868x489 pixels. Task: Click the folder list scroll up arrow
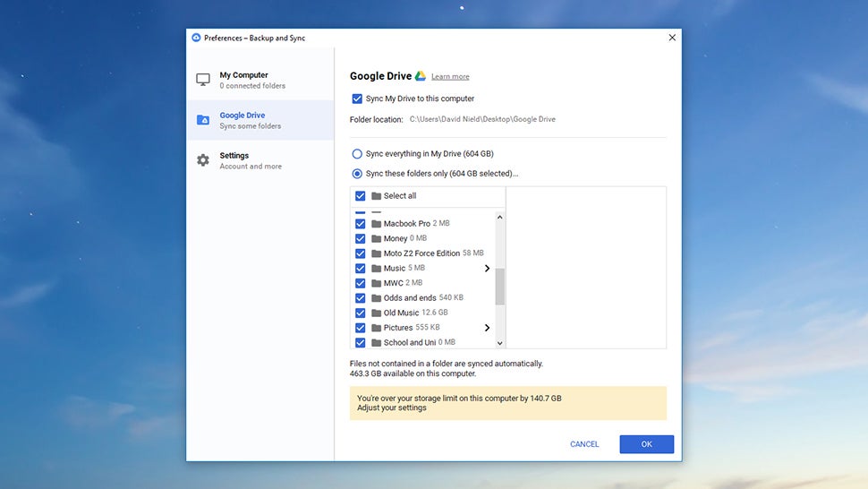click(500, 218)
